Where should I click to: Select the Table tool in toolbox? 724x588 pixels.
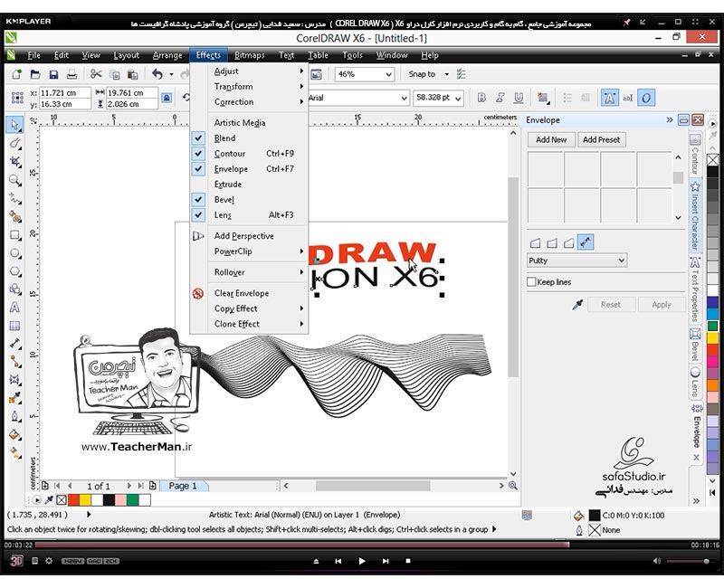pos(15,326)
